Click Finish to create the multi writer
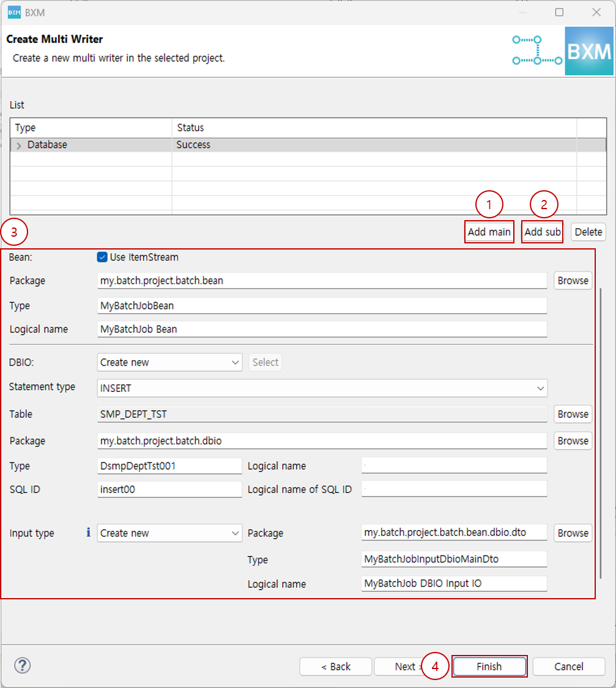 (489, 667)
